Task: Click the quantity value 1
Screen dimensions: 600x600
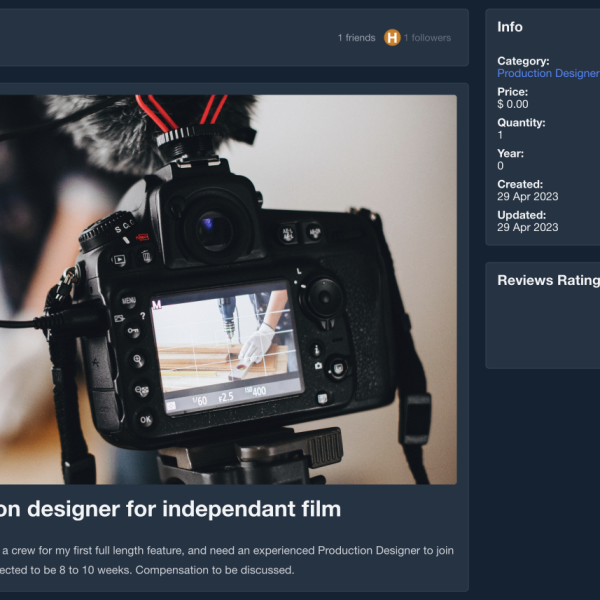Action: 501,135
